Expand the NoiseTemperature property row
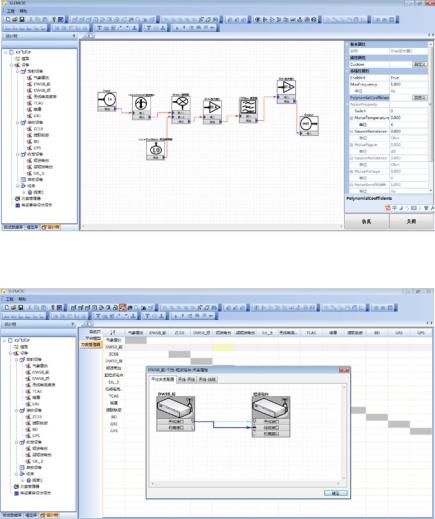 351,118
